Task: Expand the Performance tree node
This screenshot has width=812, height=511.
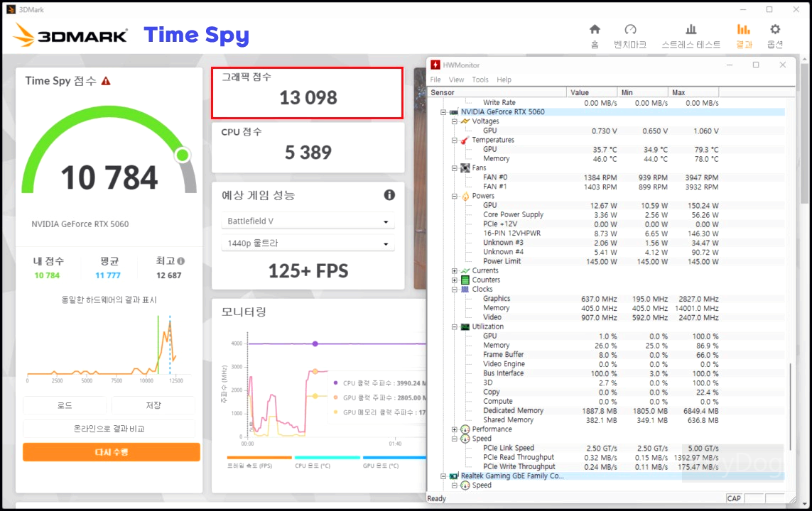Action: (x=454, y=429)
